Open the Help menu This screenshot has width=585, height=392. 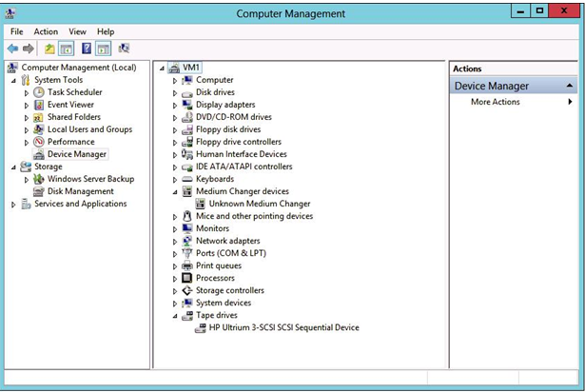tap(106, 31)
